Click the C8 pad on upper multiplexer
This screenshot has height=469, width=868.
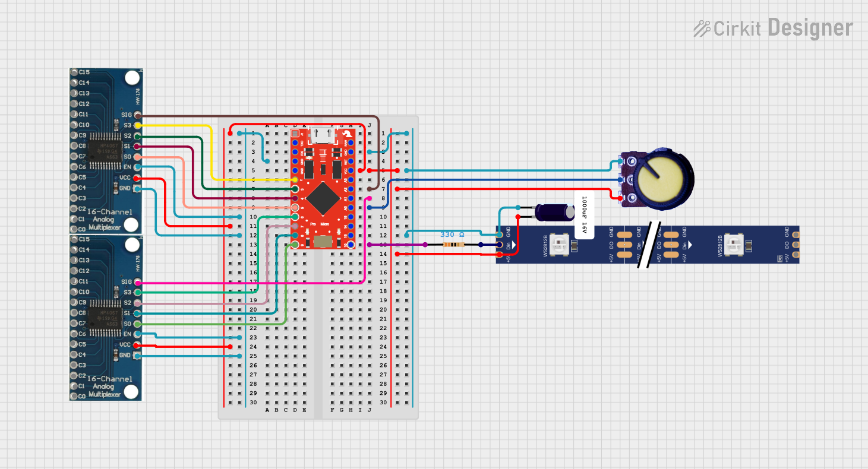(74, 146)
